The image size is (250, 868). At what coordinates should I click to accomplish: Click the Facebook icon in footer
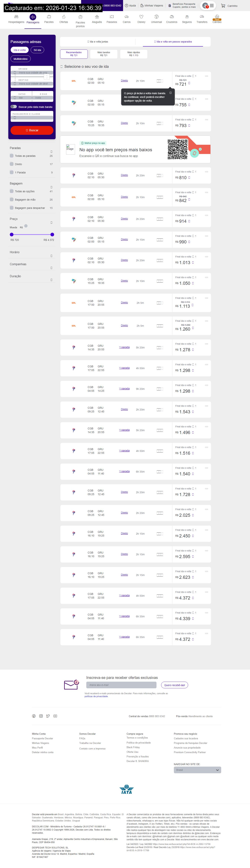coord(34,716)
